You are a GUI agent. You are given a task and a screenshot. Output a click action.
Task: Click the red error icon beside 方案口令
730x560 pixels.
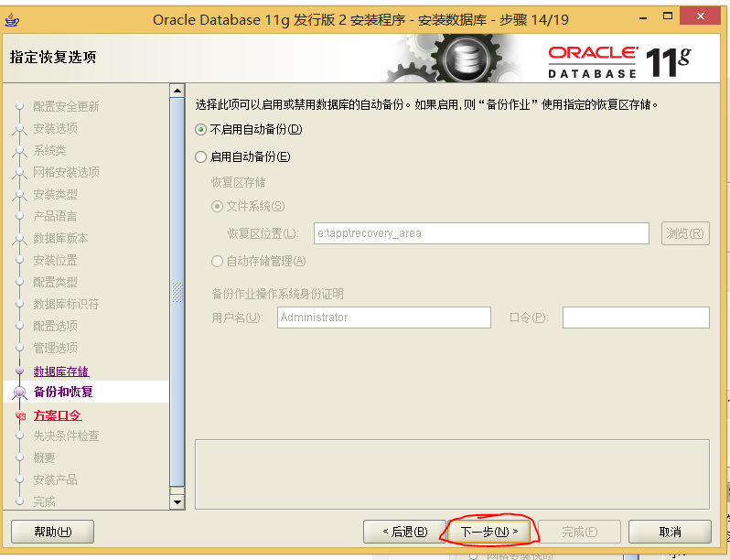[x=20, y=415]
